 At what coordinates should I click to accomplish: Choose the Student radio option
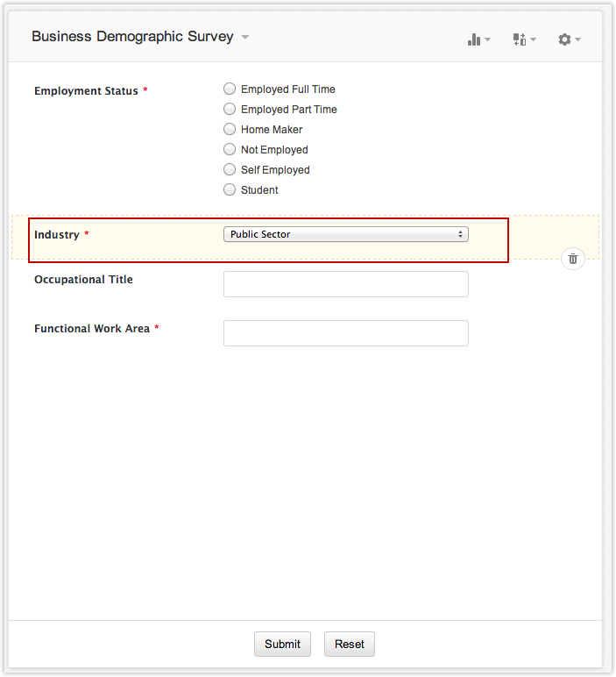tap(230, 189)
